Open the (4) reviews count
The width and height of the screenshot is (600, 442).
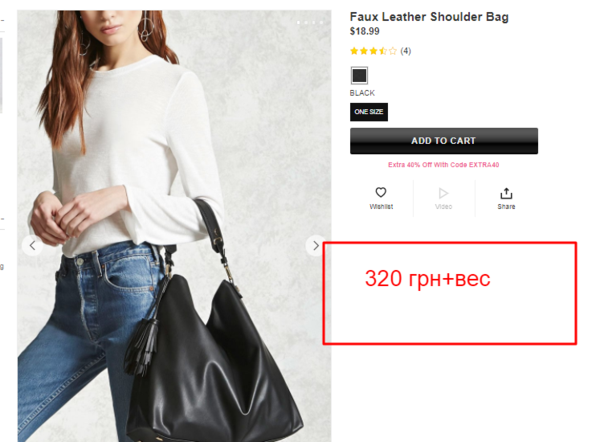click(x=406, y=51)
